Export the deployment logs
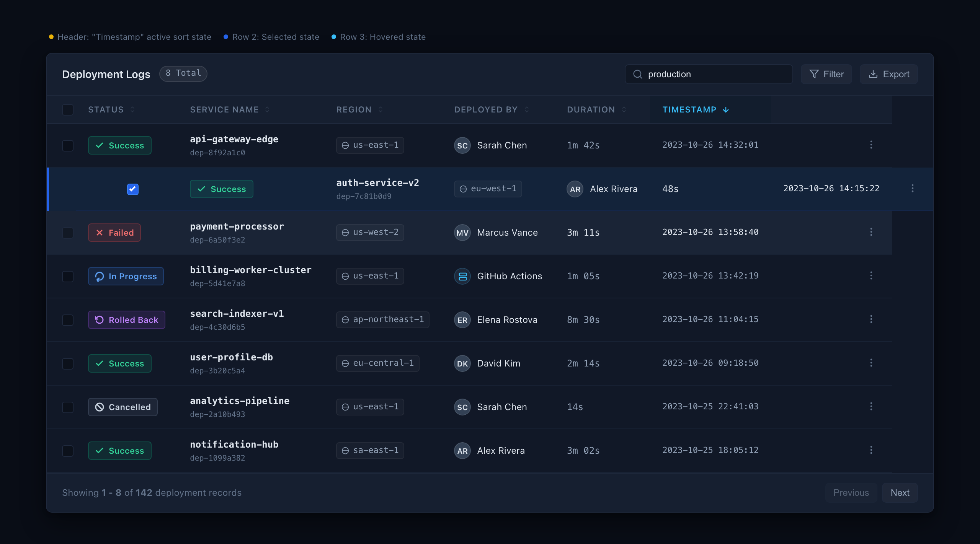 [x=889, y=74]
